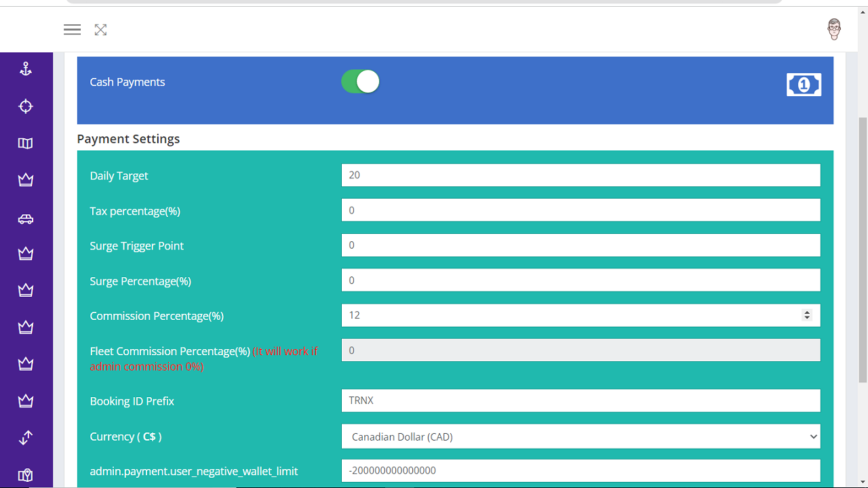Select the Booking ID Prefix field containing TRNX

pyautogui.click(x=580, y=401)
